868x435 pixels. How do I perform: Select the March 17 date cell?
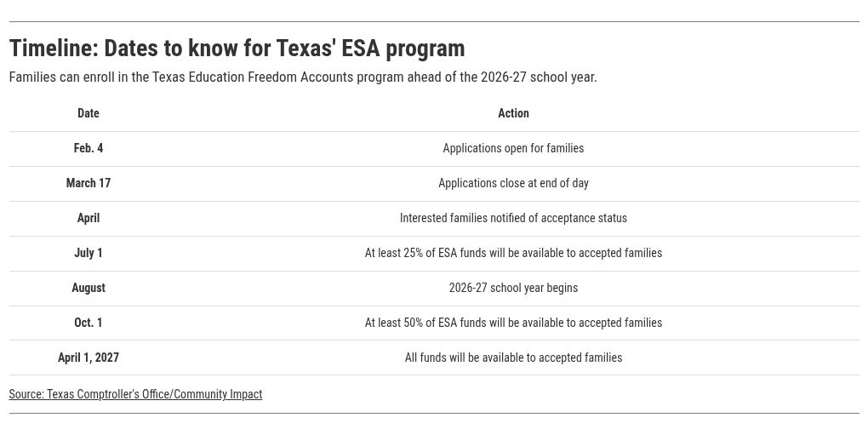coord(89,183)
